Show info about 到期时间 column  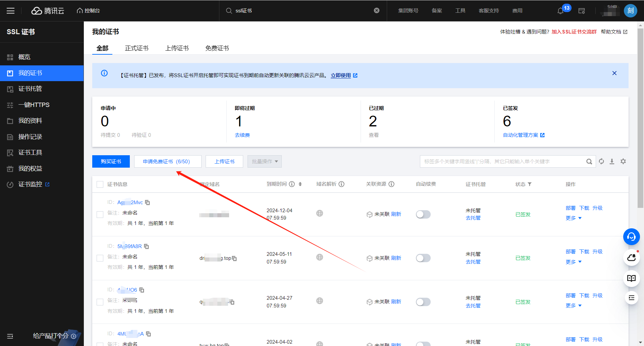click(292, 184)
